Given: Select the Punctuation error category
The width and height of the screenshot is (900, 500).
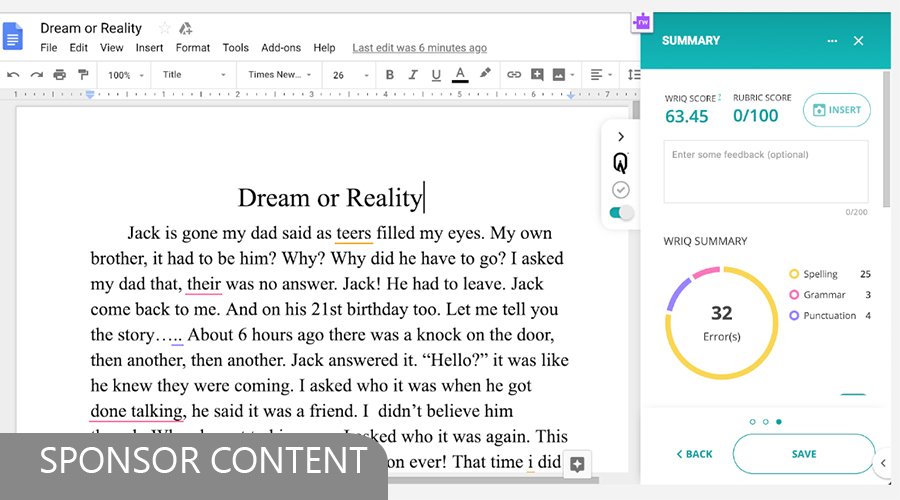Looking at the screenshot, I should (830, 315).
